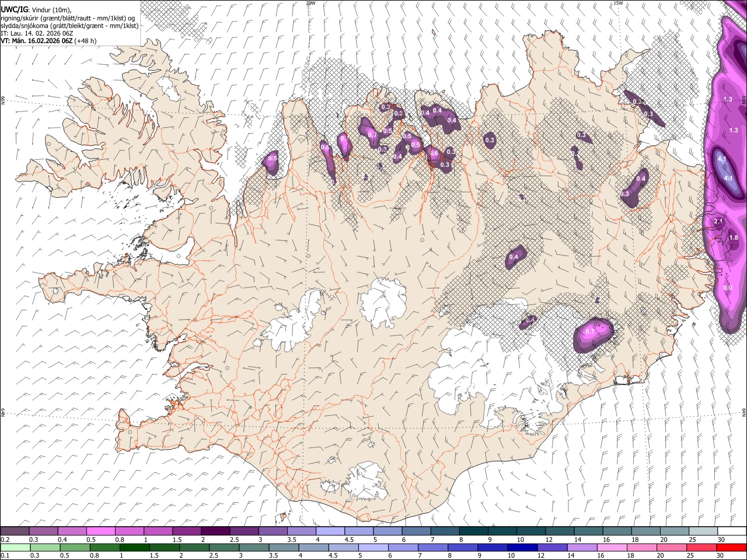Pick the 2–2.5 darkest purple swatch in upper scale

(215, 531)
